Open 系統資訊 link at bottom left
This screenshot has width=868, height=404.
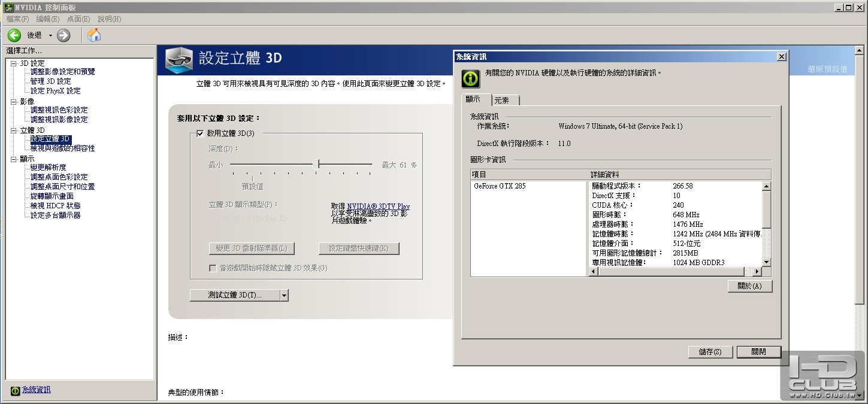(x=37, y=390)
